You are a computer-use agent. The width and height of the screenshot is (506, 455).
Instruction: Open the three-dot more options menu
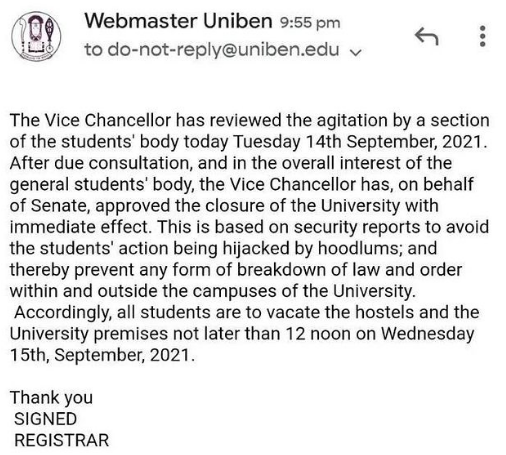482,36
